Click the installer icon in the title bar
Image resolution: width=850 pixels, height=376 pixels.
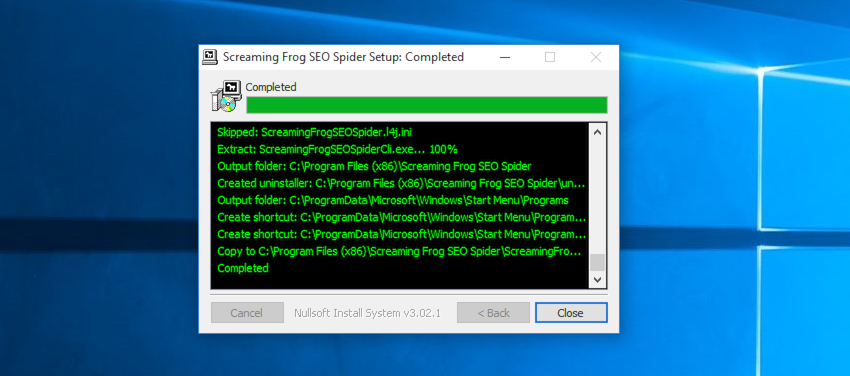210,57
